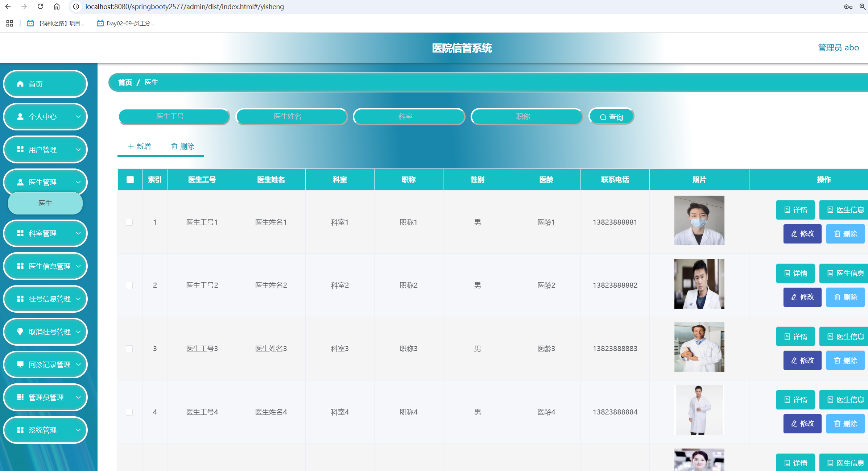868x471 pixels.
Task: Click the 首页 breadcrumb link
Action: (x=125, y=83)
